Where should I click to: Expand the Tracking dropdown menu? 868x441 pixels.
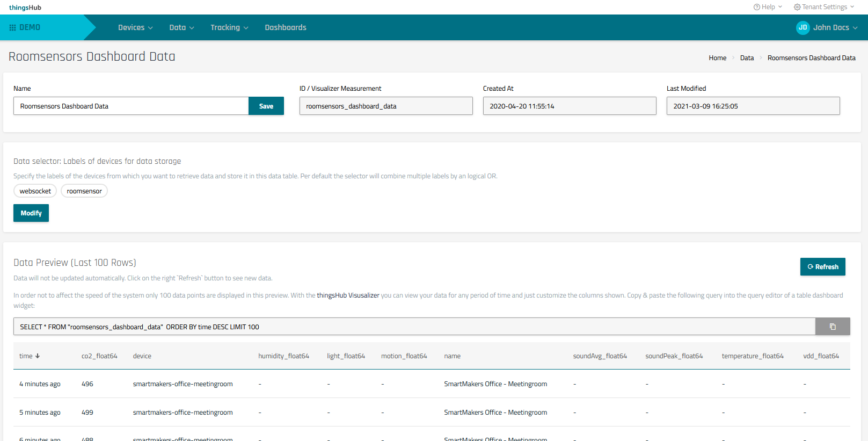[x=229, y=27]
